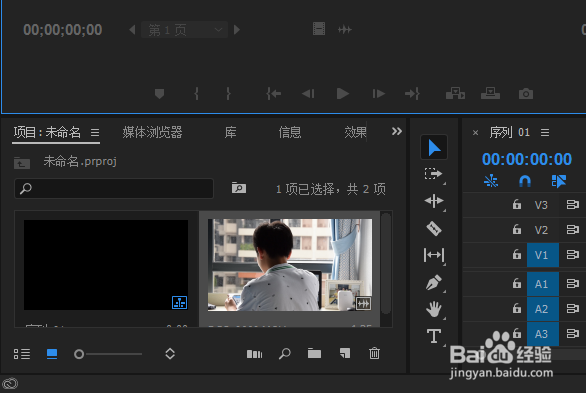
Task: Click the Mark Out button
Action: 228,93
